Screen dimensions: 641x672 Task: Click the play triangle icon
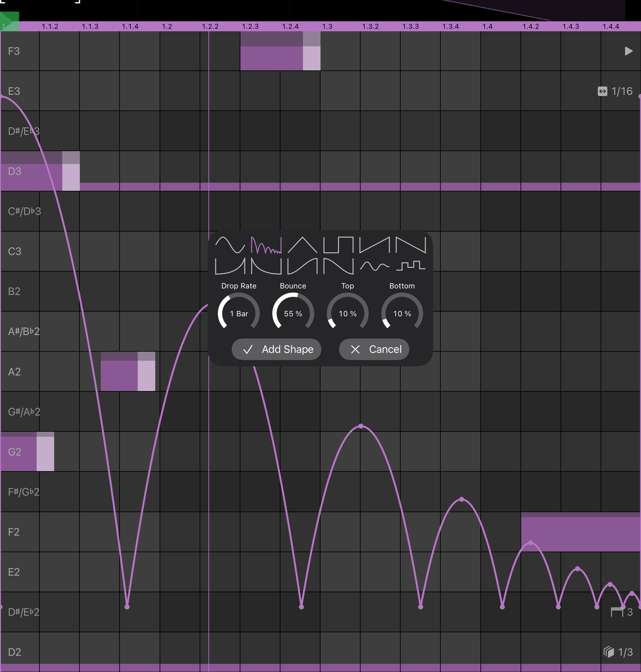click(x=629, y=51)
